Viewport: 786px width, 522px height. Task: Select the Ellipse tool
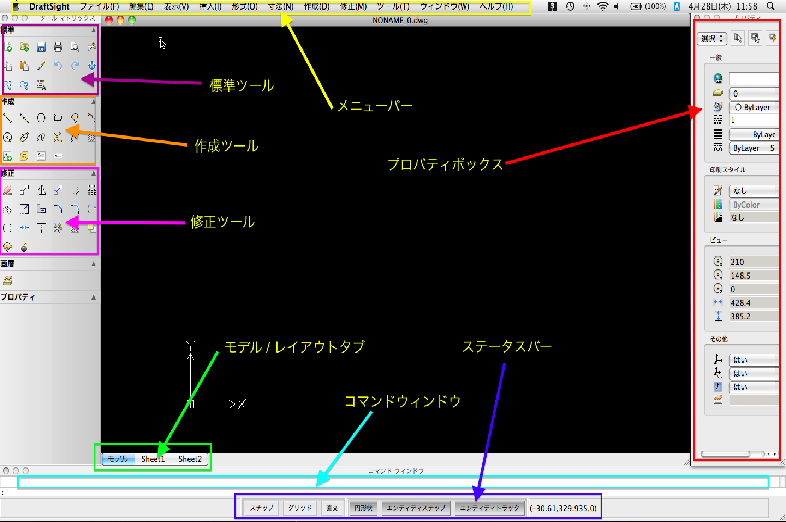click(x=24, y=137)
